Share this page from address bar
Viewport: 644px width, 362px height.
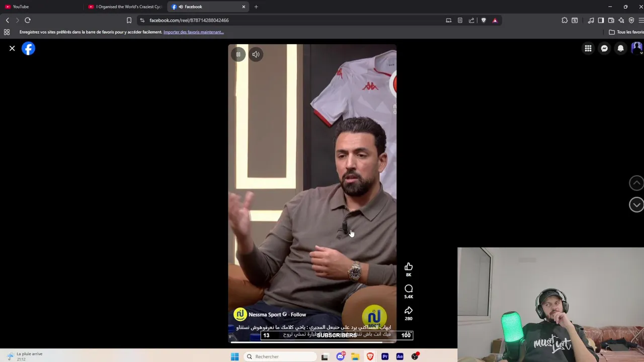click(x=471, y=20)
